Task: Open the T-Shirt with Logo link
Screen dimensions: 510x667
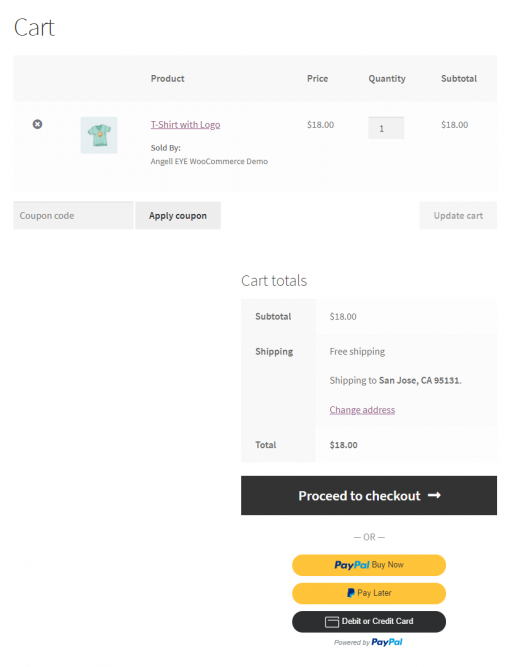Action: [x=185, y=125]
